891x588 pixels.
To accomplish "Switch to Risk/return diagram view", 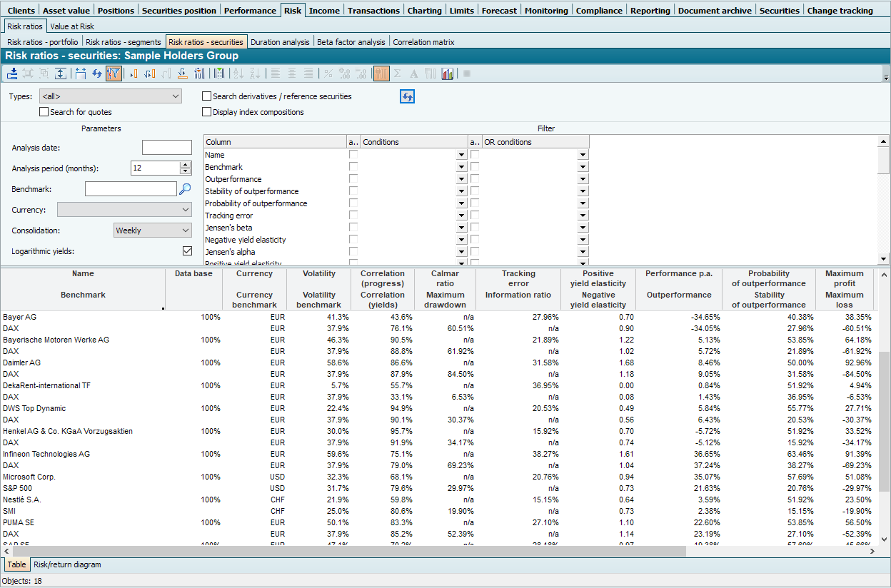I will (x=67, y=564).
